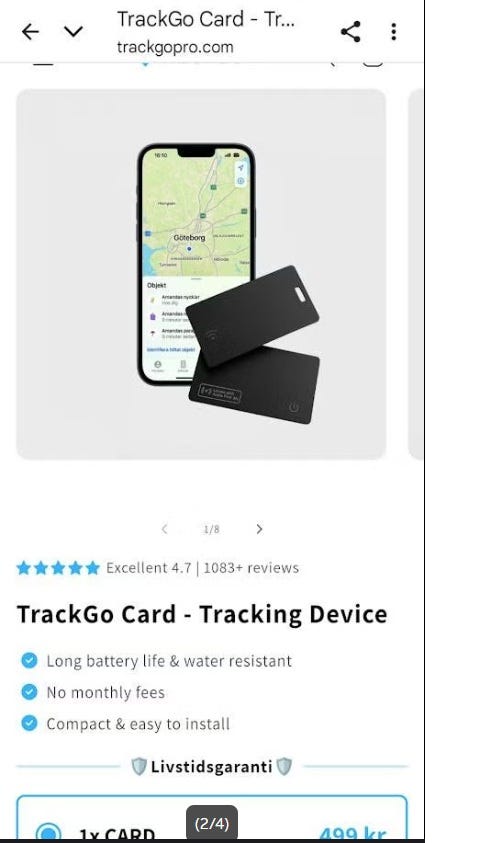485x843 pixels.
Task: Click the (2/4) overlay badge
Action: pos(212,823)
